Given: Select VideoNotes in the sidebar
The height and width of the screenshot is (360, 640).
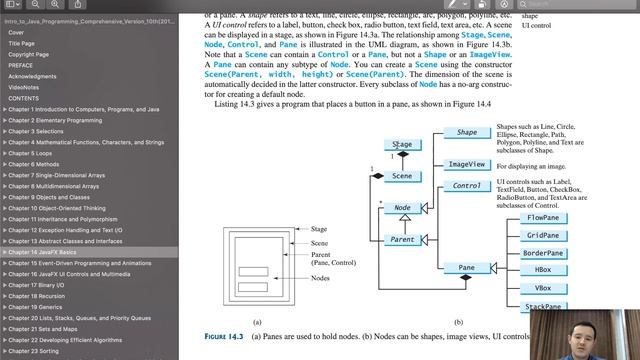Looking at the screenshot, I should pyautogui.click(x=24, y=87).
